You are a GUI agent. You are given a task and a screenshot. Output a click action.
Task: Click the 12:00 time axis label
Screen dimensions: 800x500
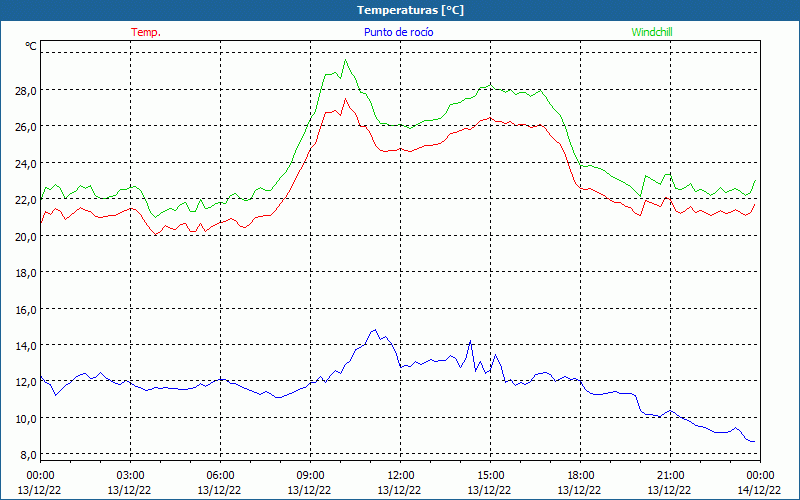[401, 476]
